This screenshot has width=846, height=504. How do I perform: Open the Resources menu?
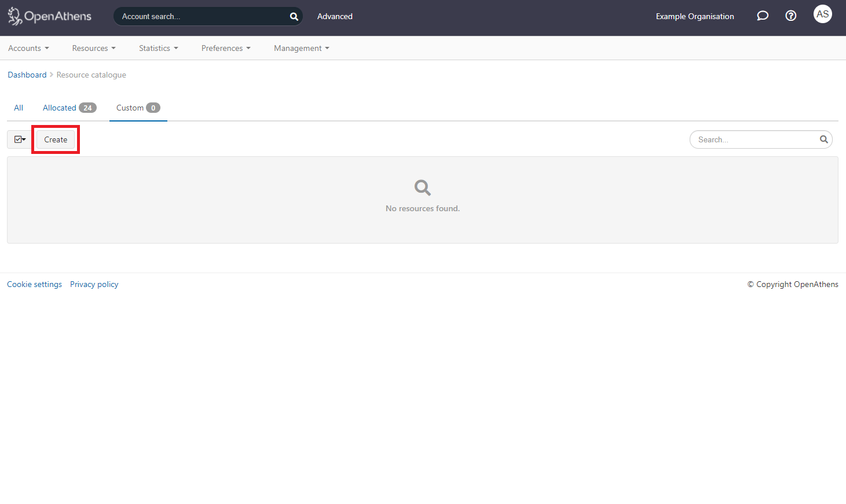[93, 48]
